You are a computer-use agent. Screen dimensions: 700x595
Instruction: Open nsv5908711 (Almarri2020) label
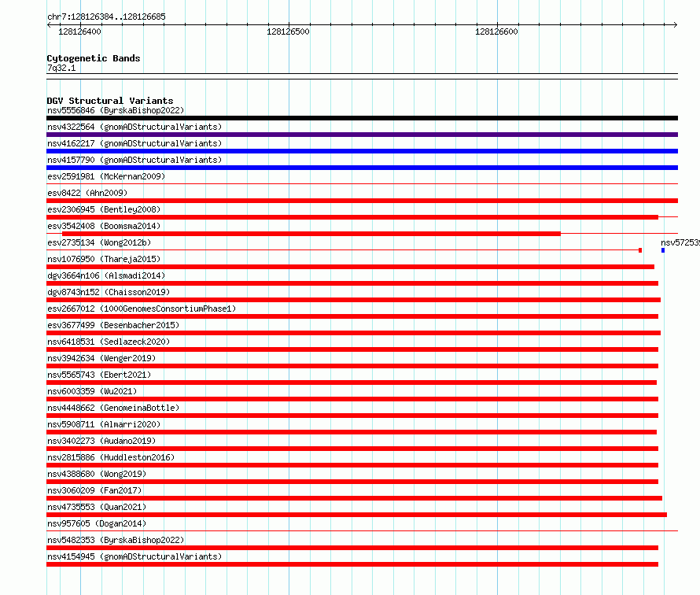104,424
